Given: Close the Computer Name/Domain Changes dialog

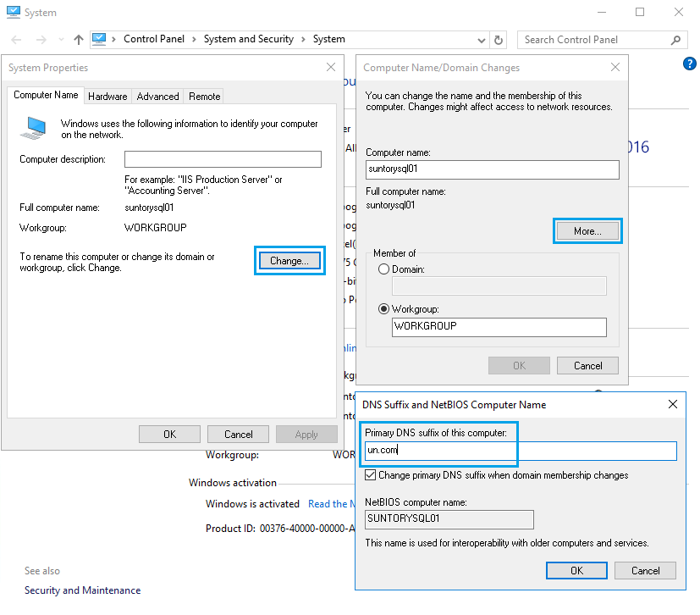Looking at the screenshot, I should 615,68.
